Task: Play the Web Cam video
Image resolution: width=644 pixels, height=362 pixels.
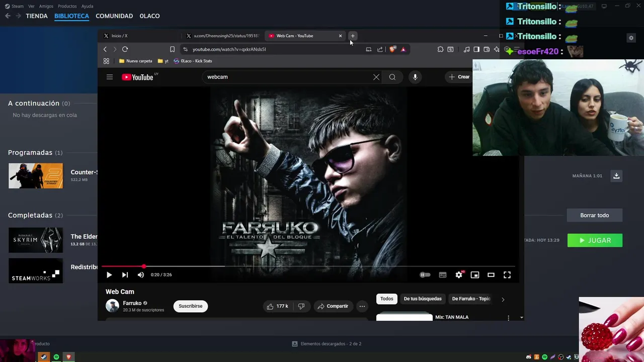Action: pyautogui.click(x=109, y=275)
